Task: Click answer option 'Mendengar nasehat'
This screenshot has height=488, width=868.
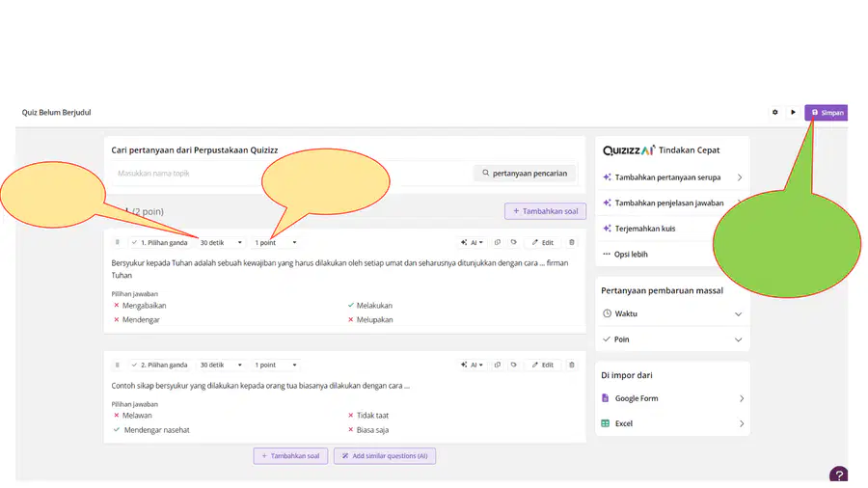Action: [x=156, y=430]
